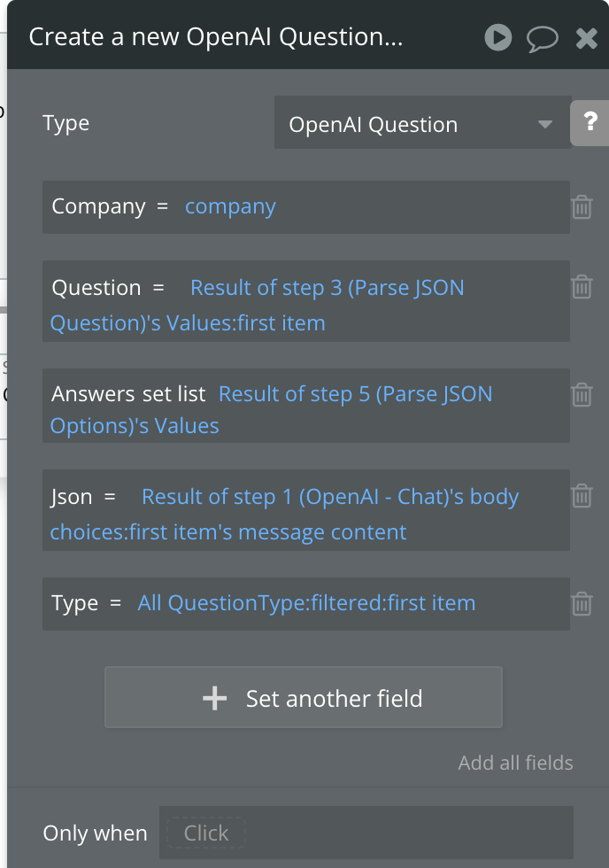Open help with the question mark icon
Viewport: 609px width, 868px height.
click(x=590, y=123)
